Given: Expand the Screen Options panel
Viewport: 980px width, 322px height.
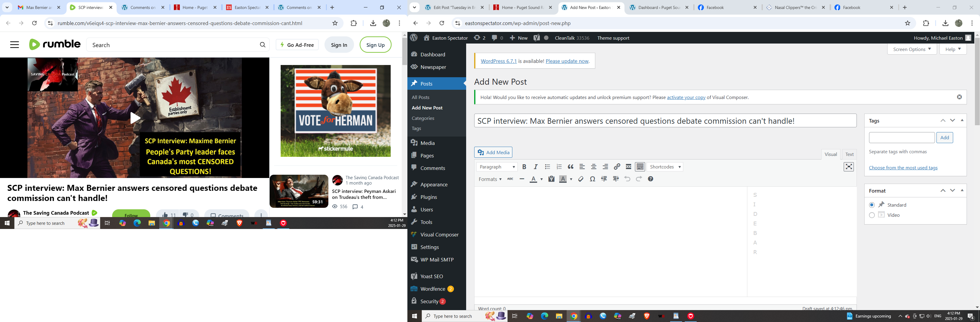Looking at the screenshot, I should (x=911, y=49).
